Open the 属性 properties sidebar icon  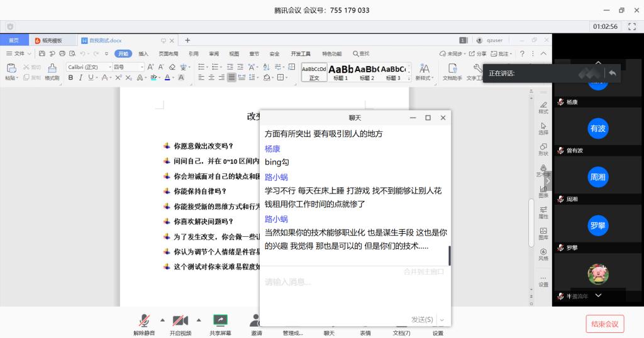click(x=543, y=211)
